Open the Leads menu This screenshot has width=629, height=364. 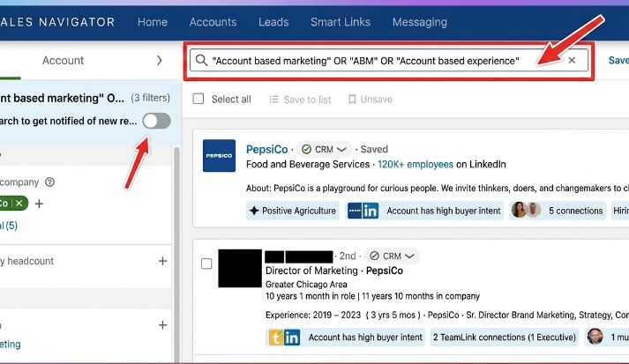(273, 22)
